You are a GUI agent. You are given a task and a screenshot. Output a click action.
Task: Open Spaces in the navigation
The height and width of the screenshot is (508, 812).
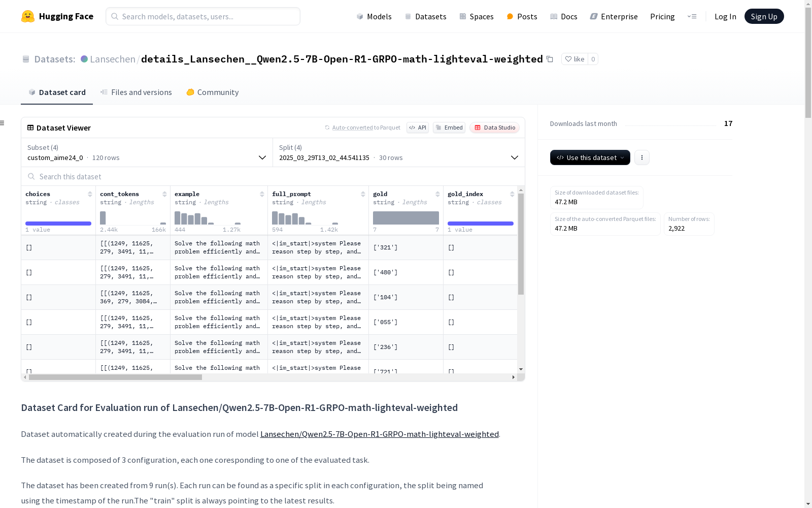pyautogui.click(x=477, y=16)
